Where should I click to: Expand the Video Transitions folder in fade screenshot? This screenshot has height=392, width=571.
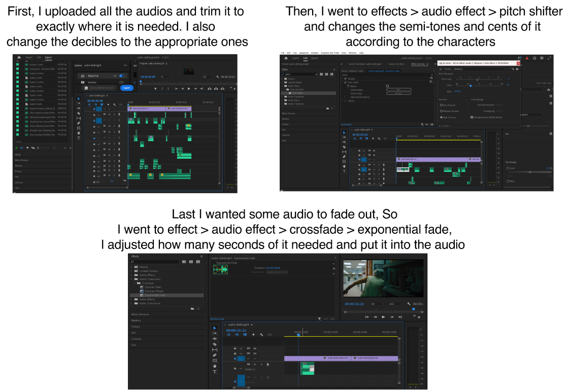pyautogui.click(x=131, y=303)
